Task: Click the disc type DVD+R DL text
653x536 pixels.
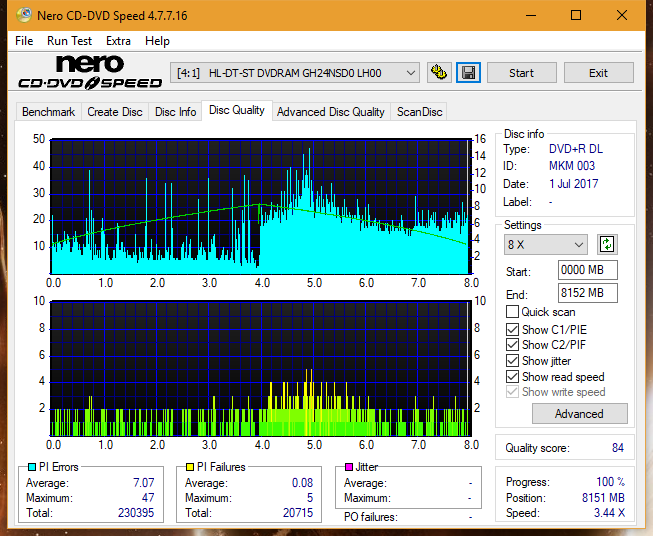Action: pos(576,149)
